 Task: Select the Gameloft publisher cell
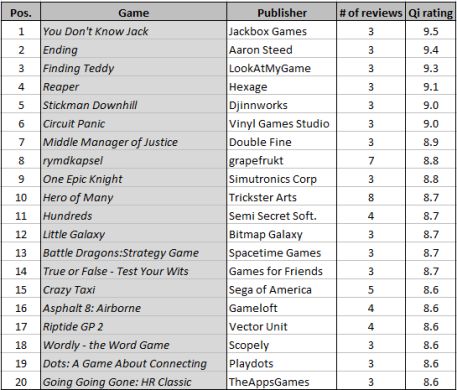[x=282, y=308]
